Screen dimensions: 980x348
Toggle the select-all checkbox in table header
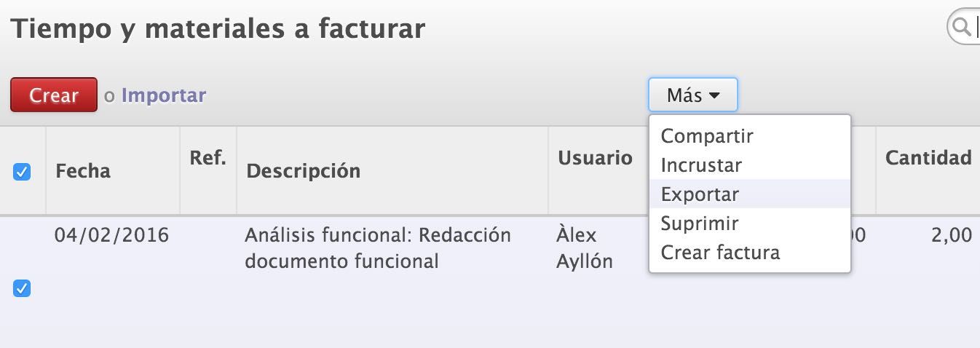tap(23, 172)
